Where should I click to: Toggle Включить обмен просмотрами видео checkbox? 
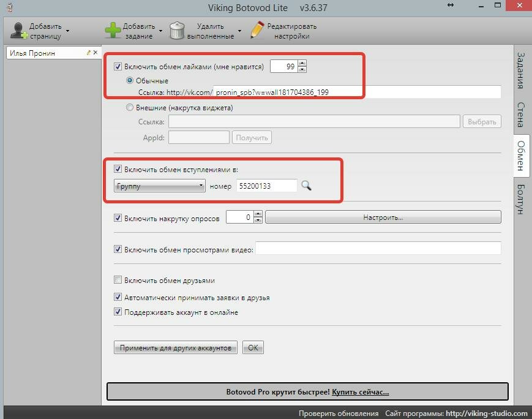118,249
